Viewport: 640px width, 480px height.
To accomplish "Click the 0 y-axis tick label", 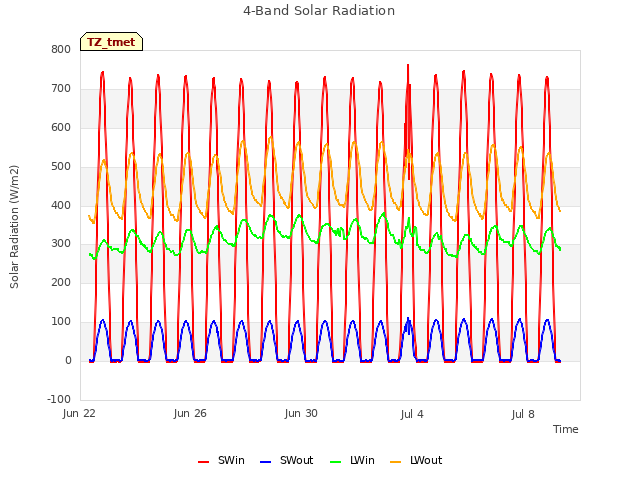I will (68, 360).
